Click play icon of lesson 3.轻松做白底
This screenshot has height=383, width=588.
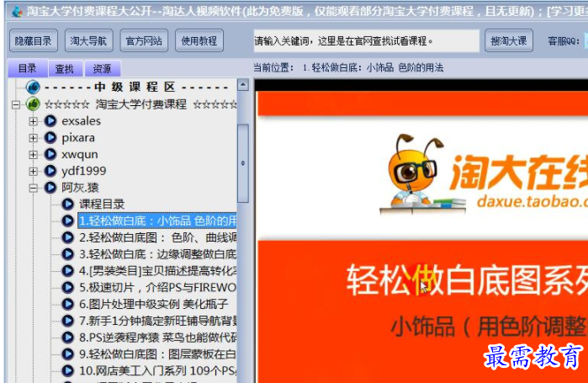[x=67, y=254]
